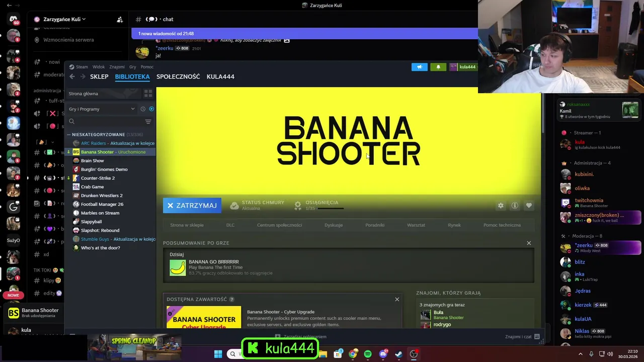Add Banana Shooter to favorites heart icon
The height and width of the screenshot is (362, 644).
(x=529, y=206)
